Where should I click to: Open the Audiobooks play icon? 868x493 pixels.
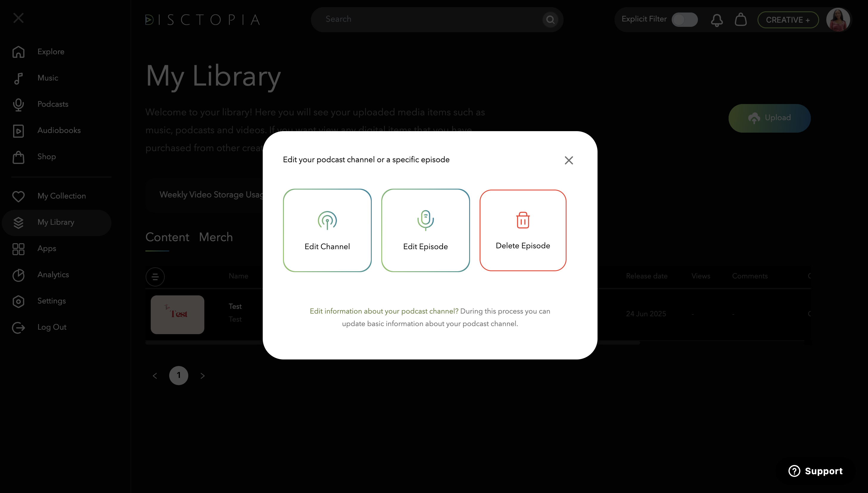coord(18,131)
